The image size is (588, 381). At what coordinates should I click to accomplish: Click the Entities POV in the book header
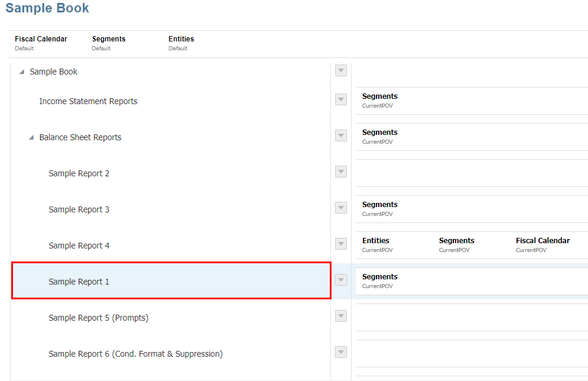pyautogui.click(x=181, y=43)
